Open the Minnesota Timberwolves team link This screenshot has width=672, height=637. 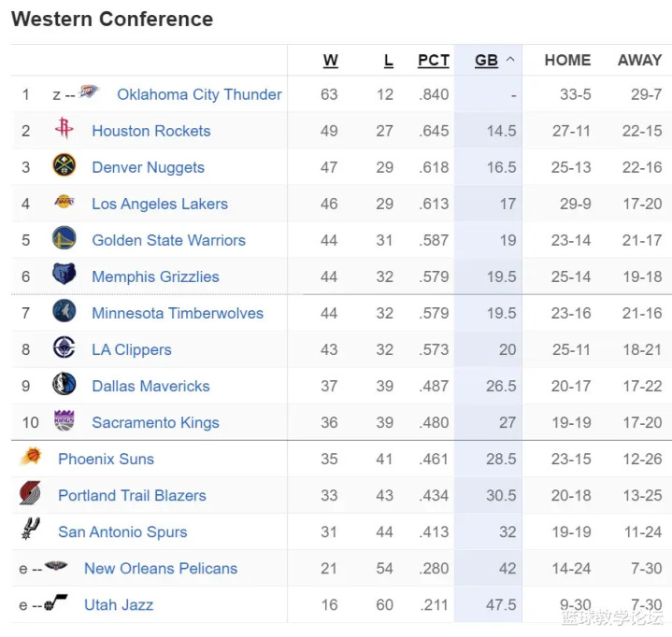pos(178,313)
